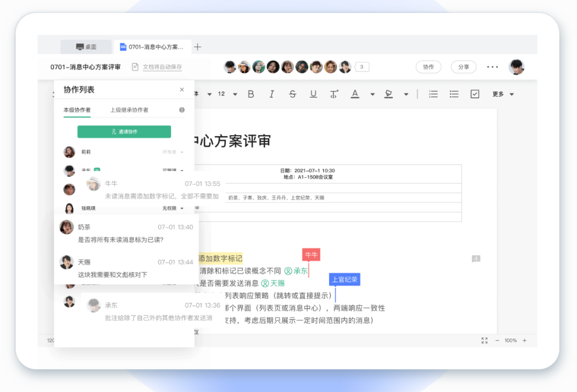Zoom out with the minus button

click(x=497, y=341)
